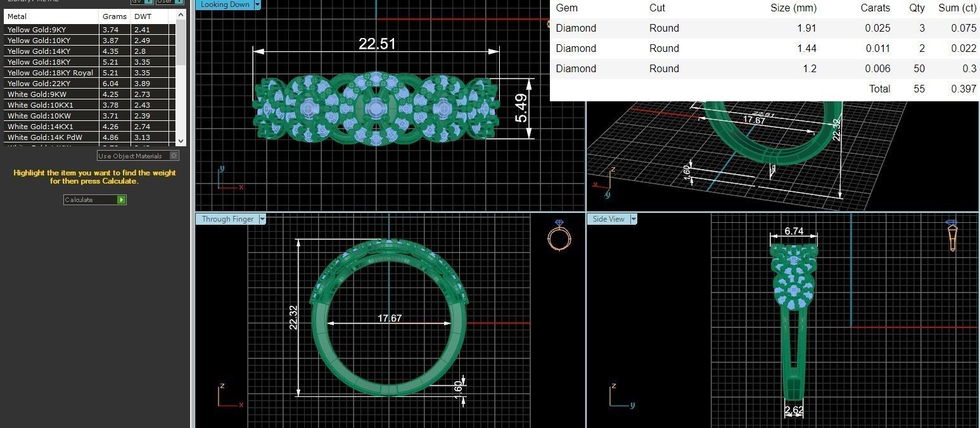980x428 pixels.
Task: Select the White Gold:10KW row
Action: 89,116
